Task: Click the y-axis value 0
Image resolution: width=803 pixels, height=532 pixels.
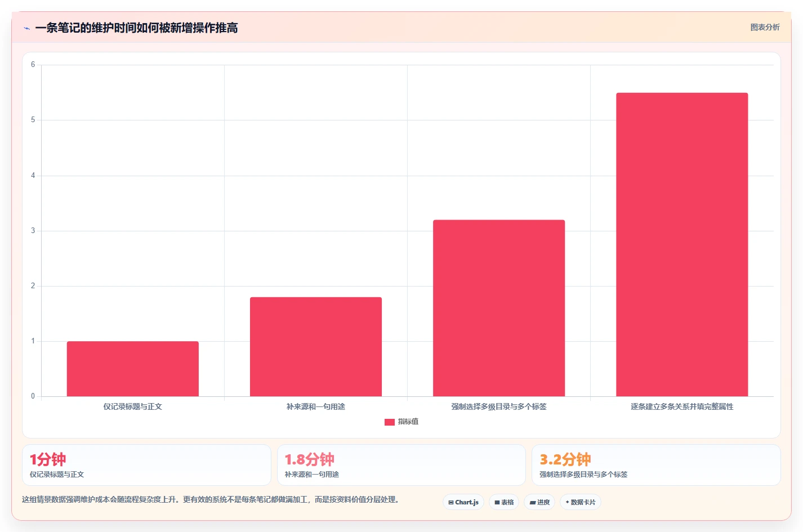Action: 33,396
